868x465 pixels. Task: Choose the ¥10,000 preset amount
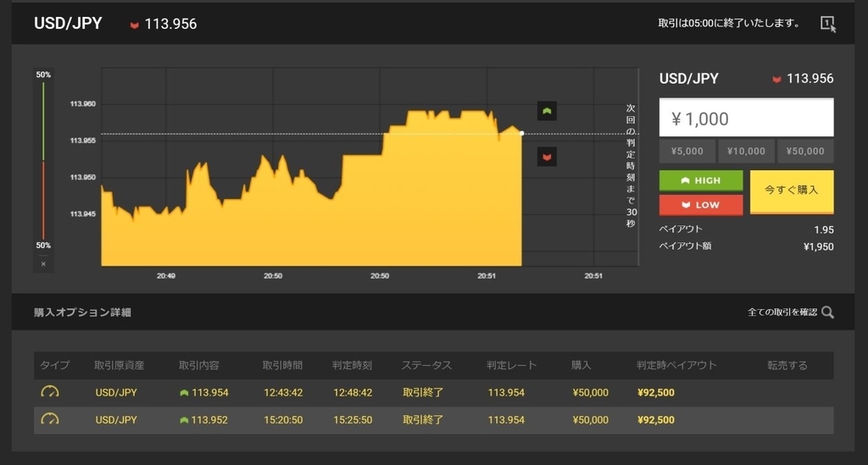746,151
